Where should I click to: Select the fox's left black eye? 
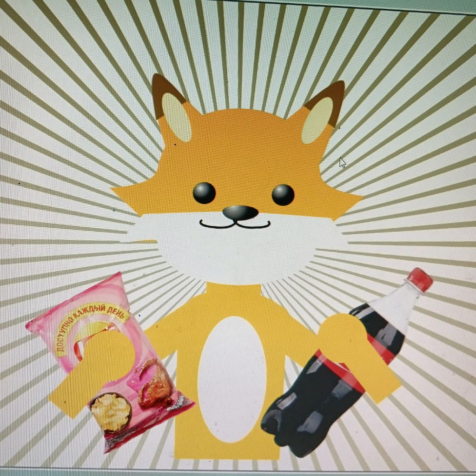pos(204,193)
